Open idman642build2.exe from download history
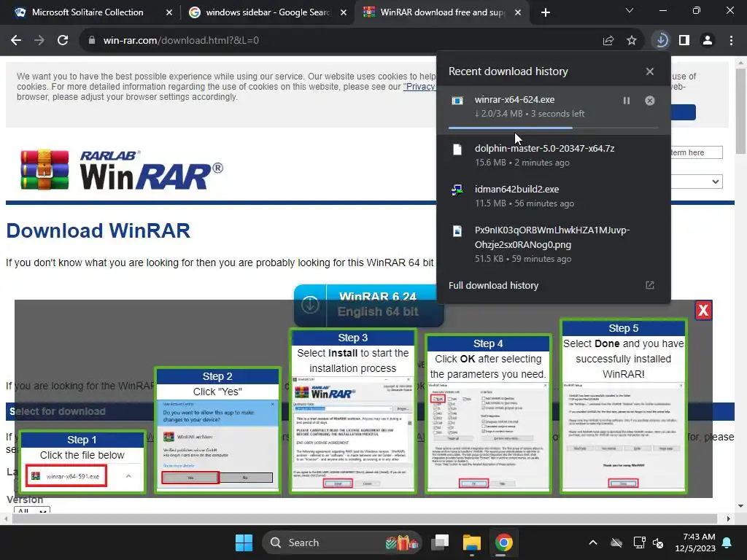Viewport: 747px width, 560px height. point(554,195)
